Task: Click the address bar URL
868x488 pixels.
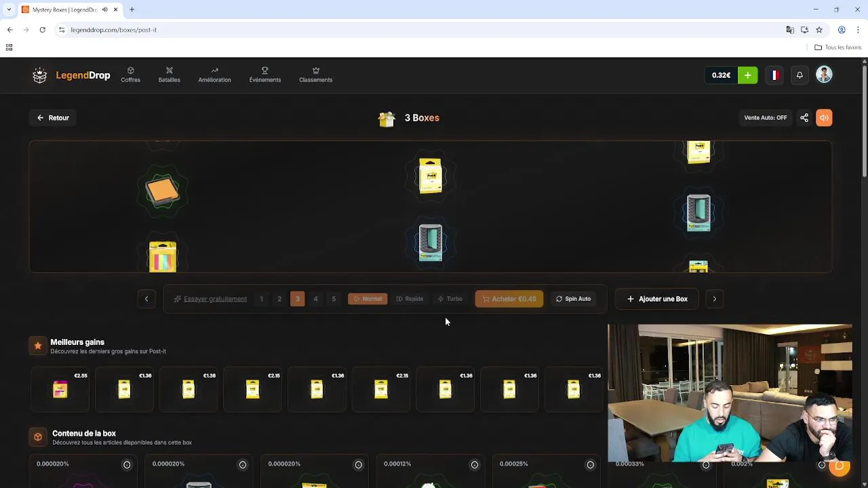Action: (x=114, y=30)
